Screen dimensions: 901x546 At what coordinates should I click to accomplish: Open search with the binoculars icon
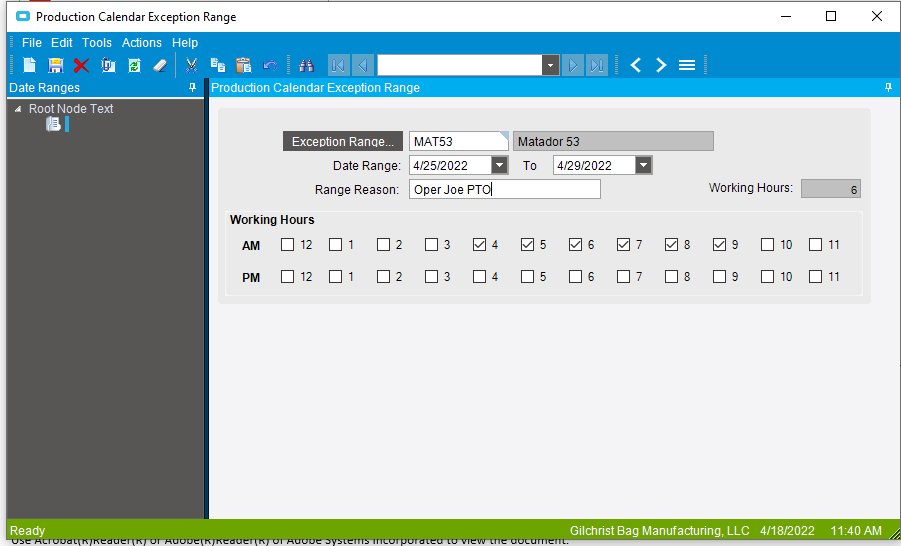point(306,65)
